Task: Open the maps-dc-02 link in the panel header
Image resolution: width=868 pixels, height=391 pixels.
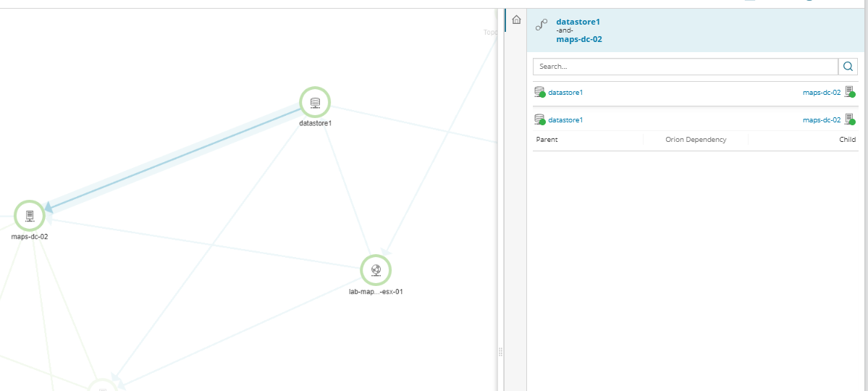Action: pos(579,39)
